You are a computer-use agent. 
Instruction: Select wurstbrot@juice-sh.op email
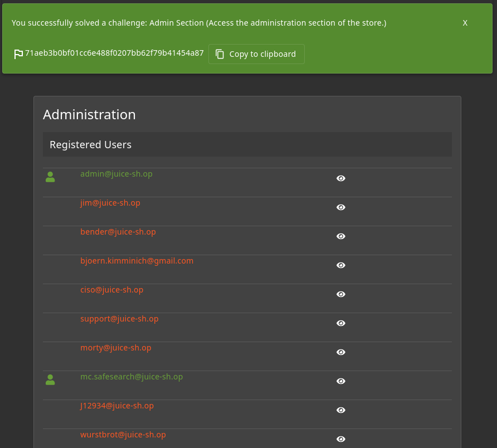coord(123,435)
